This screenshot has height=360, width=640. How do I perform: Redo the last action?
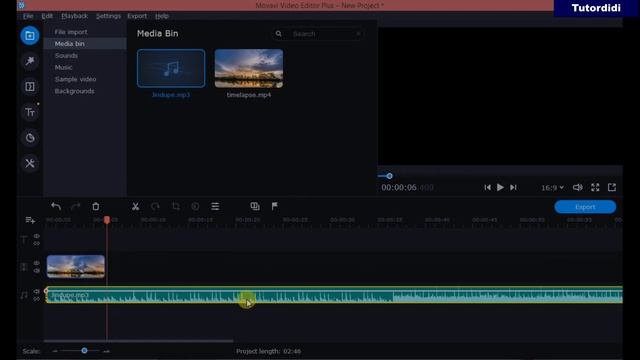point(76,207)
